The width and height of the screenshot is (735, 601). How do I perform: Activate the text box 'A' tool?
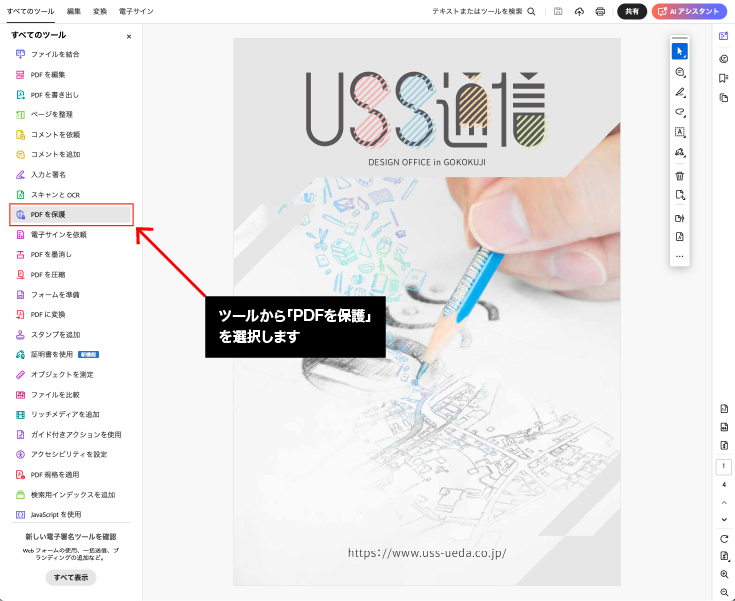(x=680, y=132)
